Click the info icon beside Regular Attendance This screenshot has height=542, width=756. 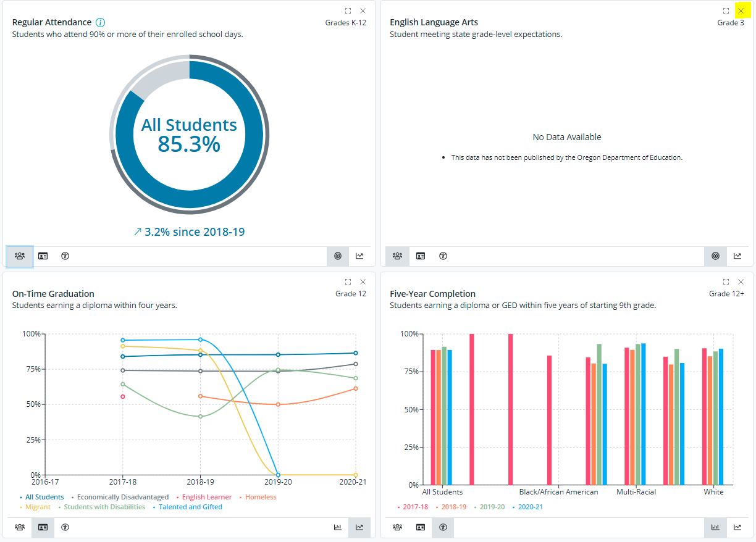coord(101,22)
